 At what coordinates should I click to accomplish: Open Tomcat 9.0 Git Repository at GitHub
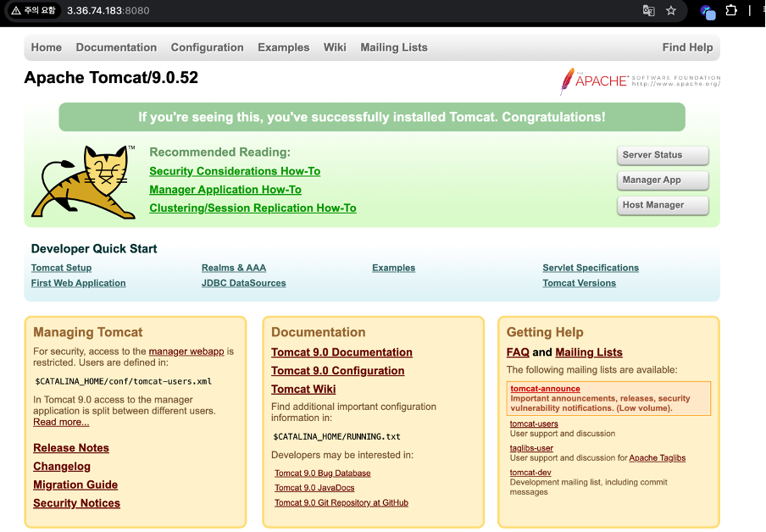coord(341,502)
